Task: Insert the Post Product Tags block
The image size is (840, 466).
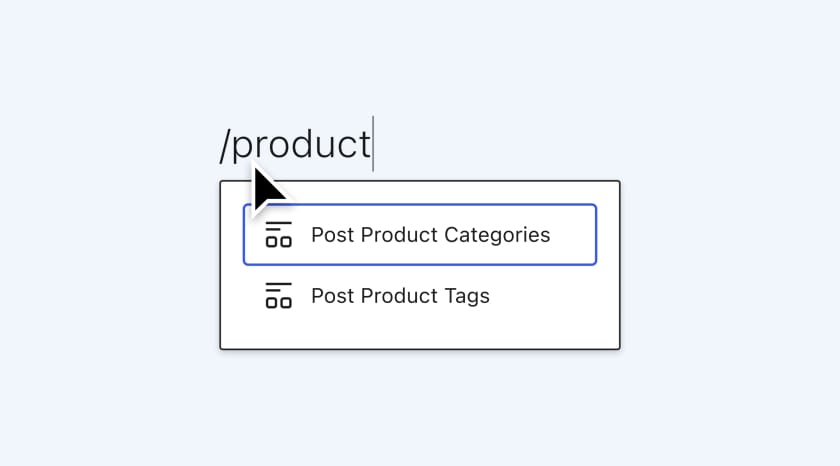Action: [x=400, y=296]
